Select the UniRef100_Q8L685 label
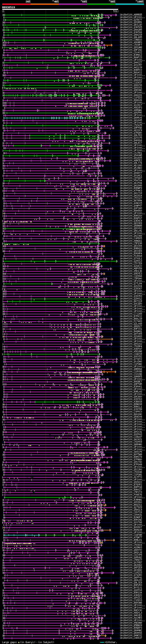The image size is (146, 644). pyautogui.click(x=131, y=37)
